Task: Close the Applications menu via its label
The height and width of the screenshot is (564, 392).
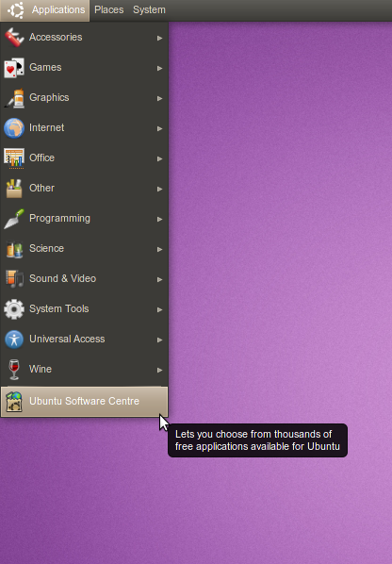Action: click(58, 9)
